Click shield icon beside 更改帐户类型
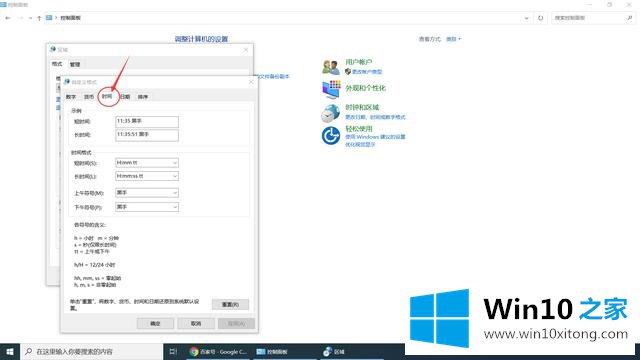 point(348,71)
